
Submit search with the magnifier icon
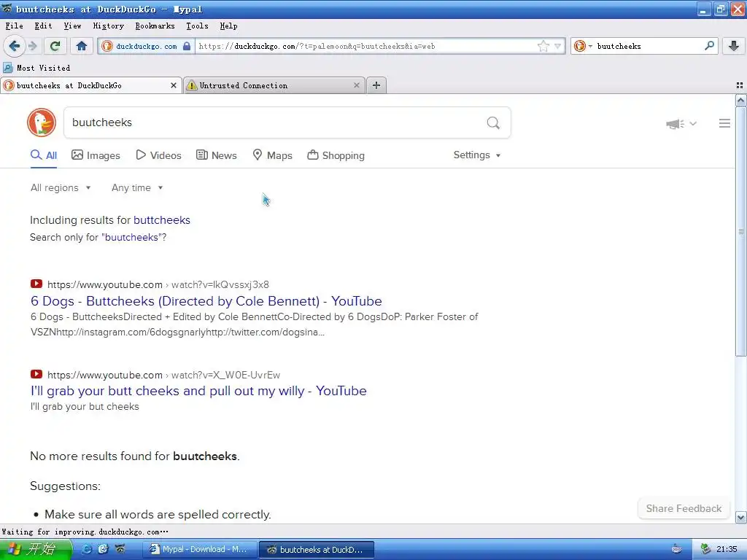point(493,122)
